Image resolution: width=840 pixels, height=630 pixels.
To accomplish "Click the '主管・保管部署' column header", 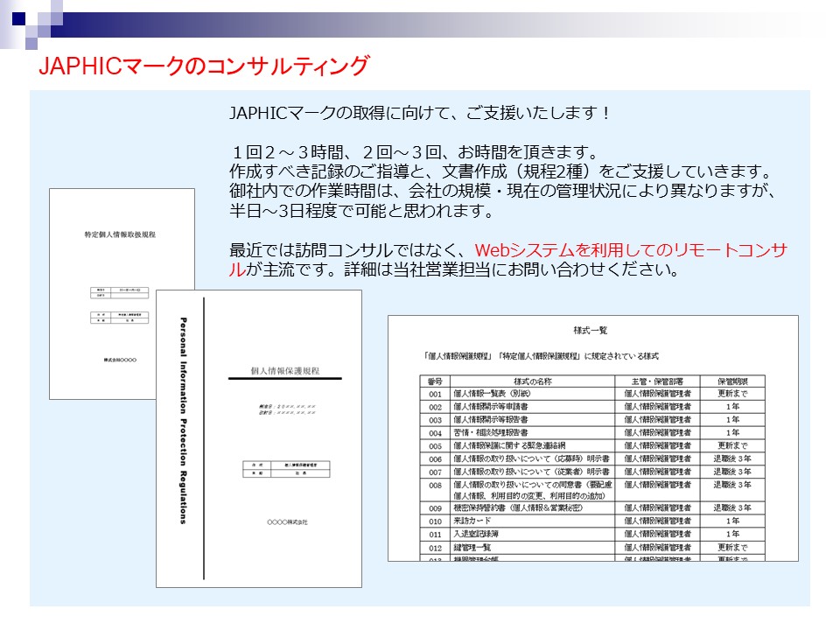I will 657,381.
